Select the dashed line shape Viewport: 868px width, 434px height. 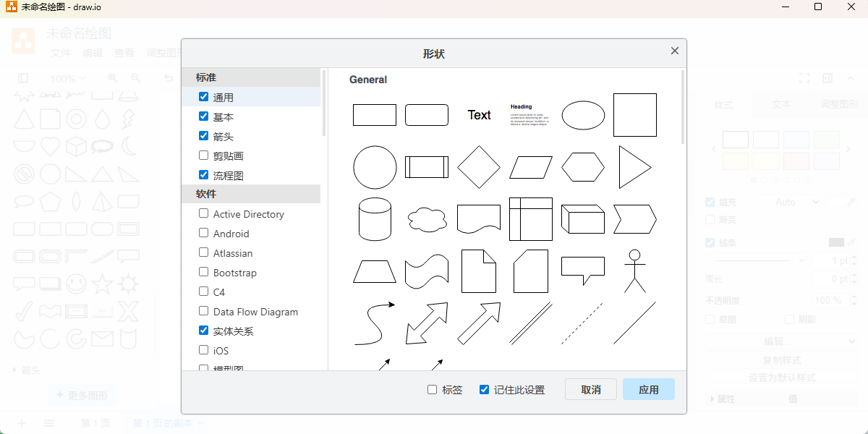(x=582, y=323)
